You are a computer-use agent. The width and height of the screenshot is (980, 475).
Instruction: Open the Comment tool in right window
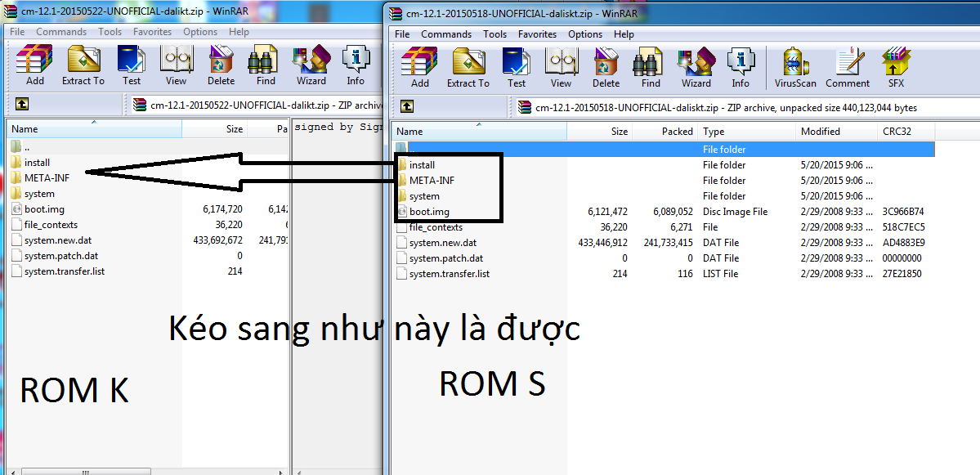pyautogui.click(x=848, y=68)
